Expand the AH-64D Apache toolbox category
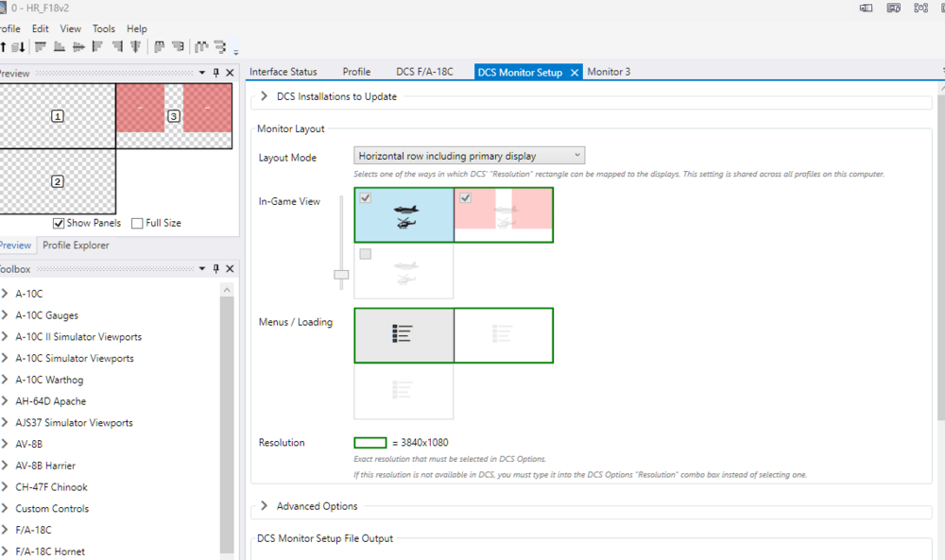945x560 pixels. tap(5, 401)
